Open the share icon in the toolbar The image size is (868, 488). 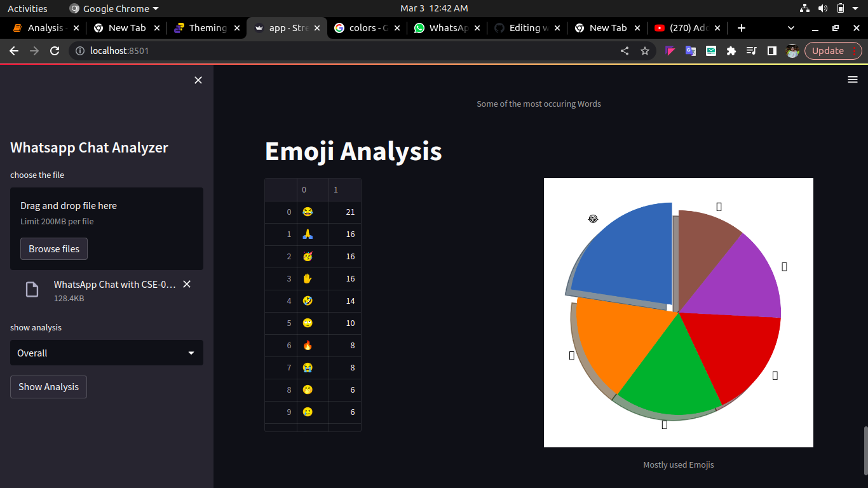coord(625,50)
